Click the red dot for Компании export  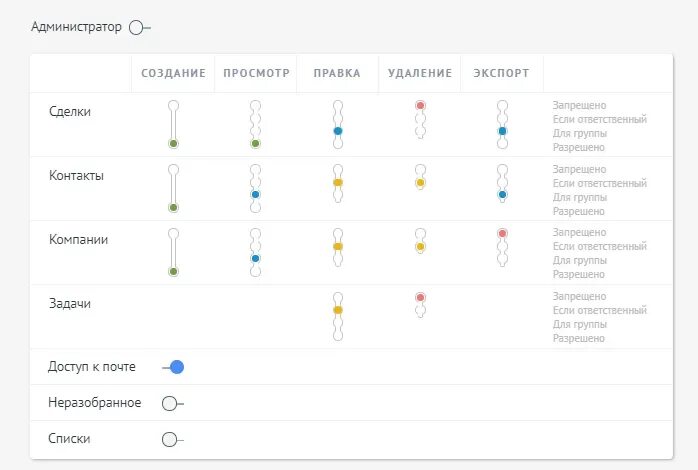coord(502,233)
